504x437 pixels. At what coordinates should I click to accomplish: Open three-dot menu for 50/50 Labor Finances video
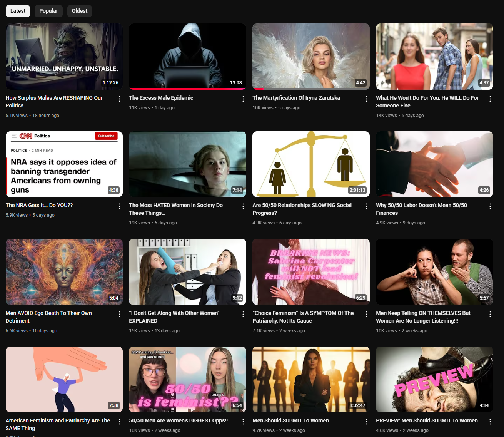tap(490, 206)
